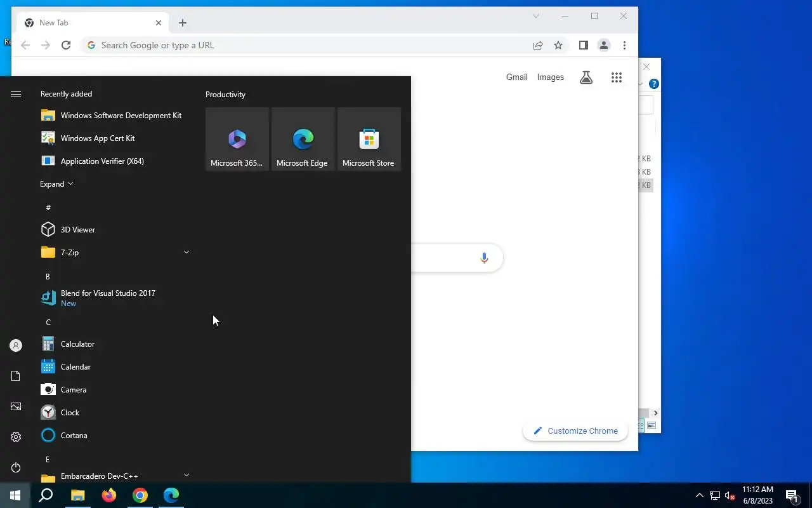Open muted volume tray icon
This screenshot has height=508, width=812.
pyautogui.click(x=730, y=495)
